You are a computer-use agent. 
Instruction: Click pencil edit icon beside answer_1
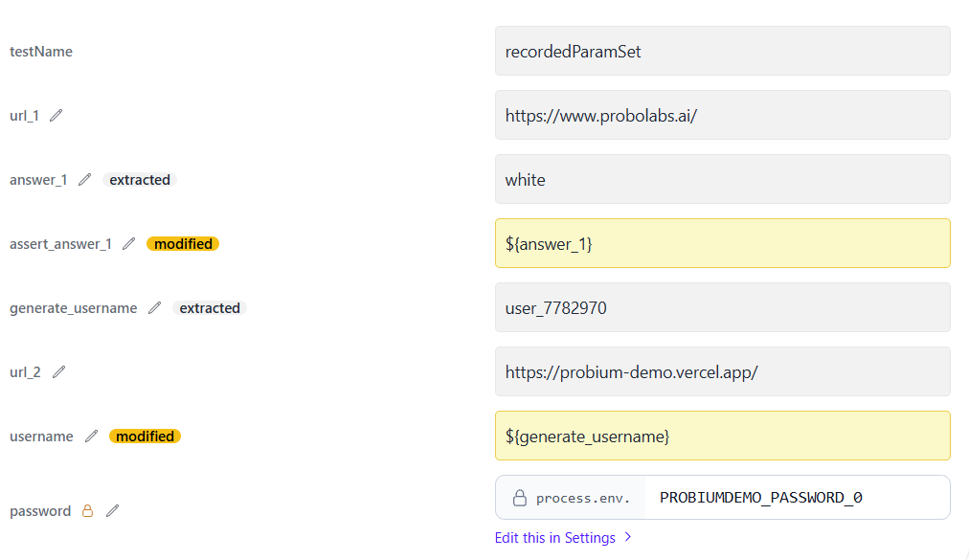[85, 180]
